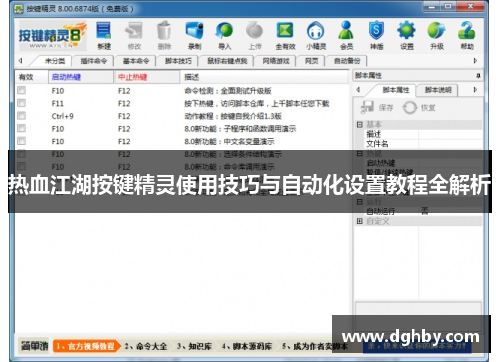Click the 升级 (Upgrade) icon
500x362 pixels.
(x=437, y=35)
